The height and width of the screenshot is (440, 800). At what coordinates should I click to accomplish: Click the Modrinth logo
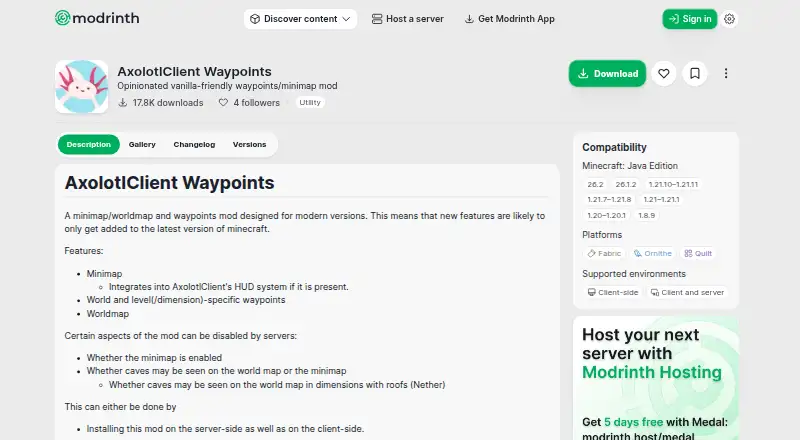coord(97,18)
